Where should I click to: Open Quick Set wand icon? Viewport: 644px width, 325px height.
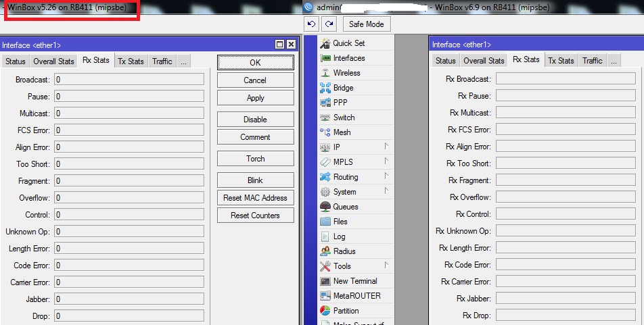325,43
